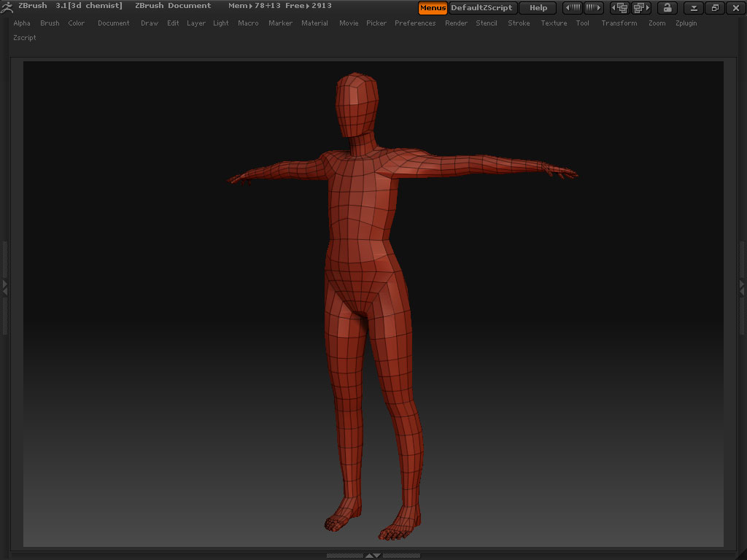This screenshot has height=560, width=747.
Task: Click the red wireframe figure's head on the canvas
Action: click(357, 104)
